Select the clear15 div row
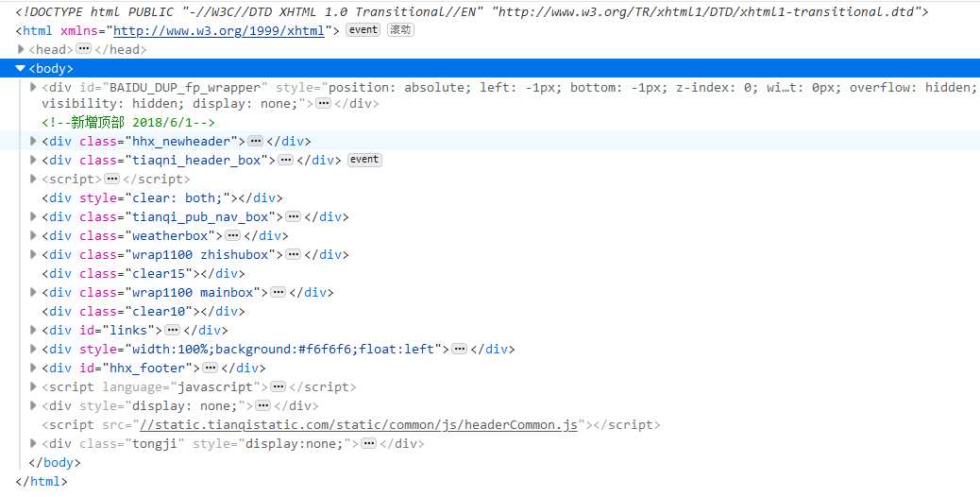 pyautogui.click(x=144, y=273)
